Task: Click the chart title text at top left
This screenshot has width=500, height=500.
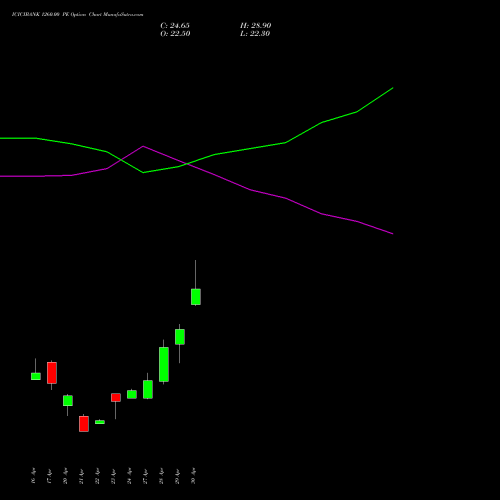Action: tap(78, 15)
